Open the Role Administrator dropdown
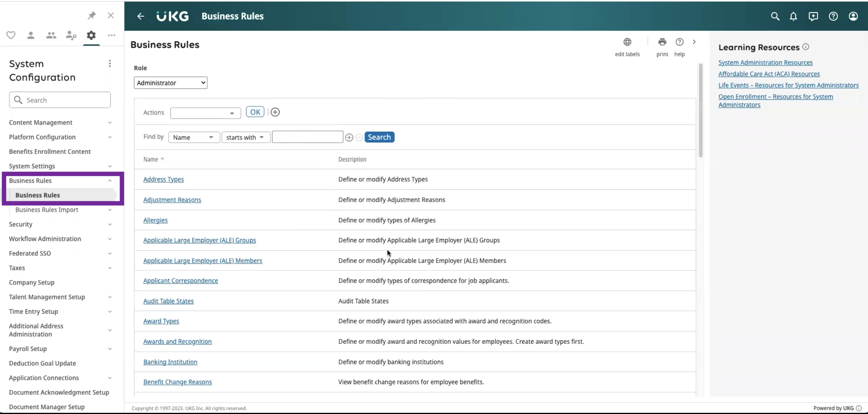 point(170,83)
